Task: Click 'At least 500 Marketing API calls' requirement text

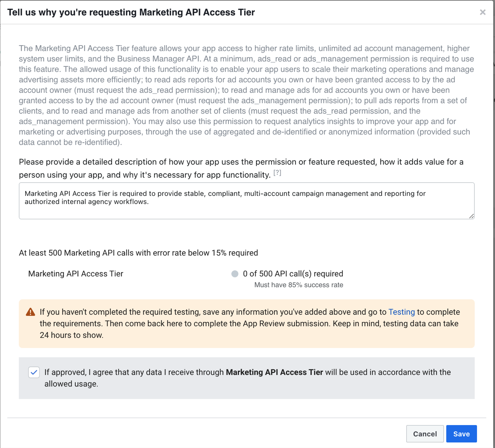Action: (139, 253)
